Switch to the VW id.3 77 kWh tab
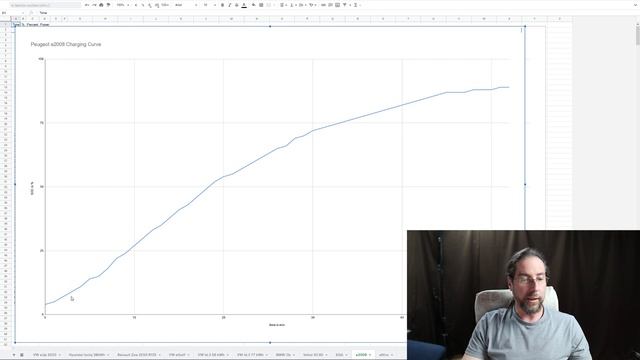The width and height of the screenshot is (640, 360). point(251,355)
